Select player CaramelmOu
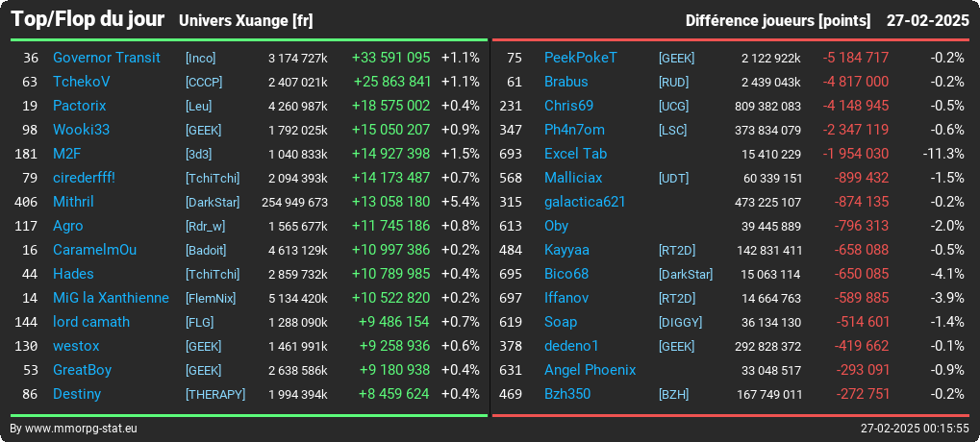980x442 pixels. (94, 250)
